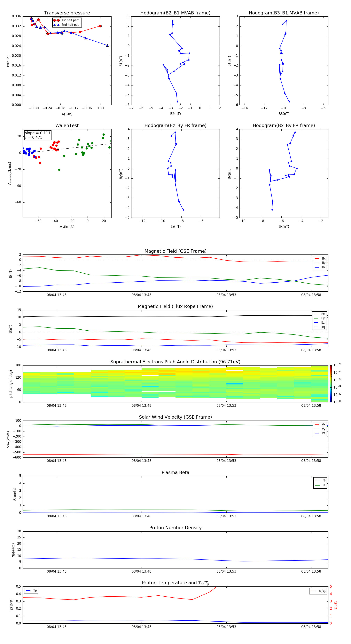This screenshot has width=351, height=644.
Task: Click the "Plasma Beta" plot title
Action: (x=175, y=472)
